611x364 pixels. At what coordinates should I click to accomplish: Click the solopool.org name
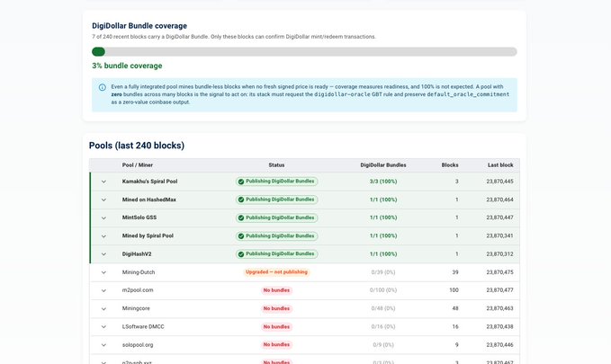pos(138,345)
